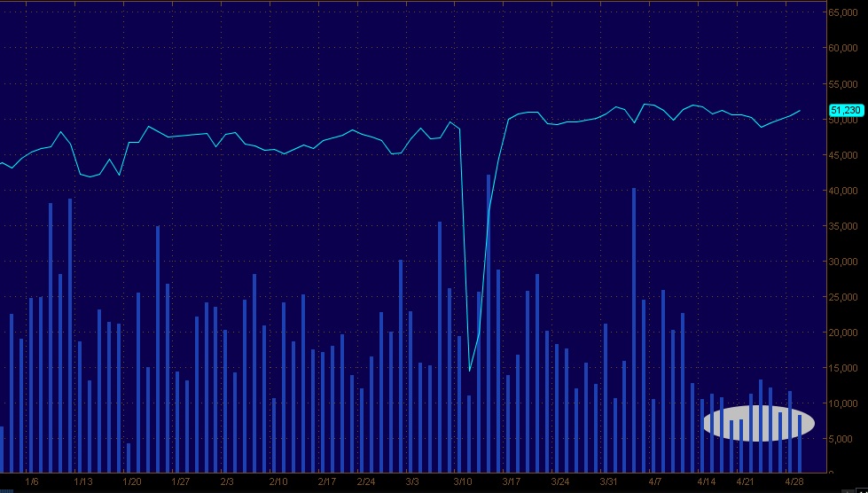The width and height of the screenshot is (868, 493).
Task: Click the gray oval highlight over recent bars
Action: [x=758, y=423]
